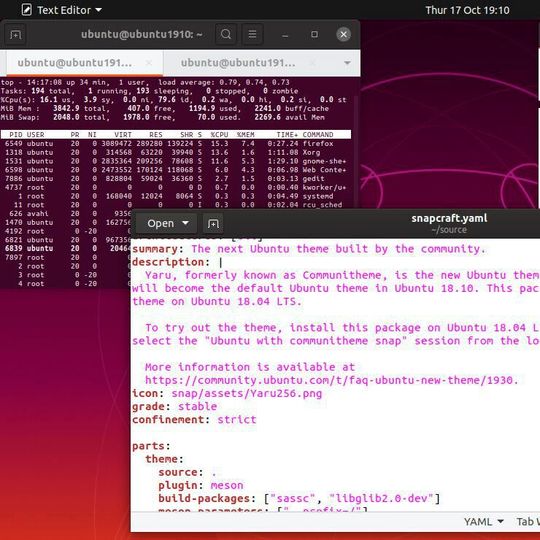Select the gedit process row
This screenshot has height=540, width=540.
[x=176, y=178]
